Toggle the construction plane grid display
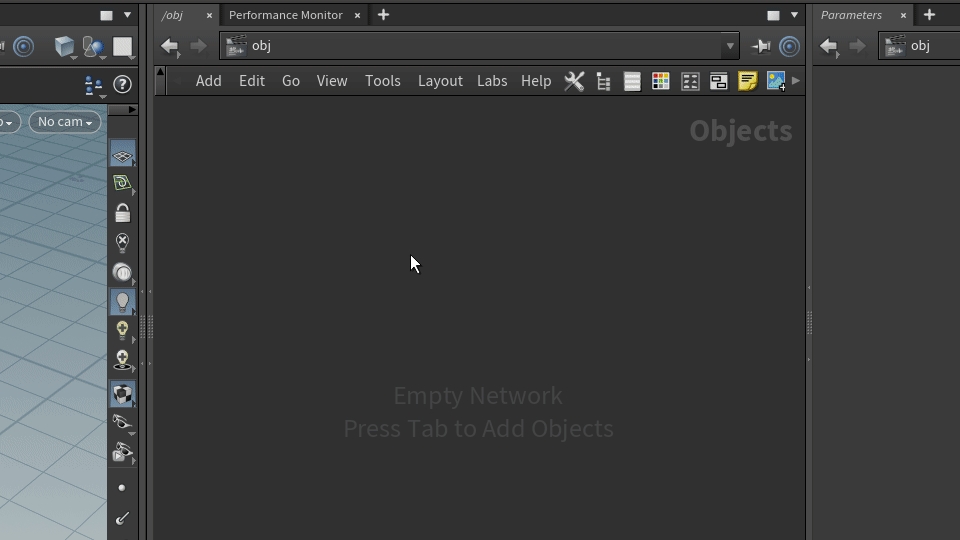Image resolution: width=960 pixels, height=540 pixels. tap(122, 156)
